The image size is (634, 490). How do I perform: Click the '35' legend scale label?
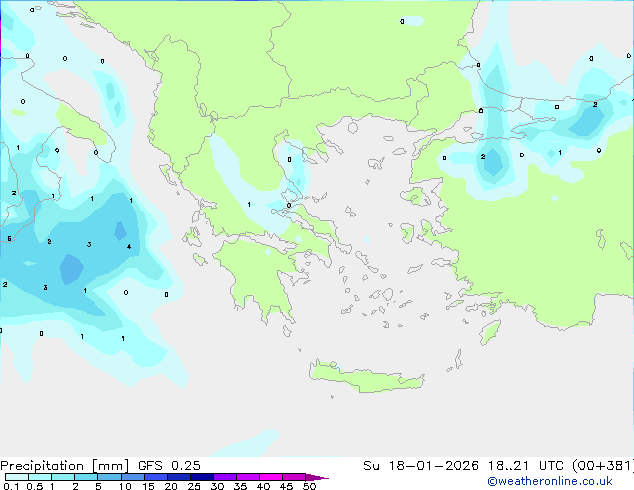[240, 486]
